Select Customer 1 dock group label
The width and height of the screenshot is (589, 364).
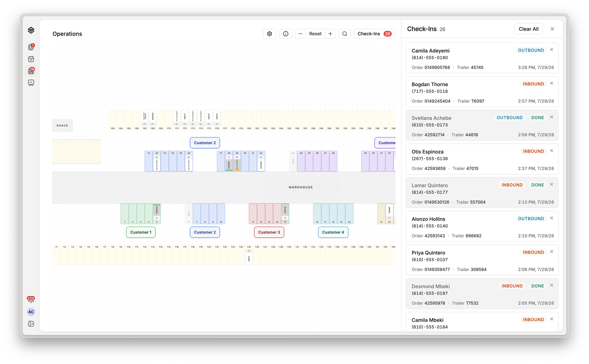click(141, 232)
